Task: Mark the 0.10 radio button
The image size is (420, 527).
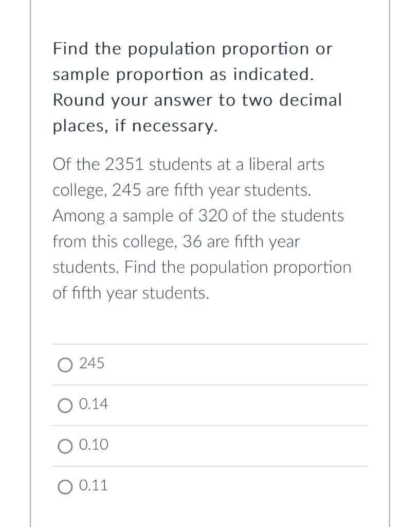Action: tap(65, 446)
